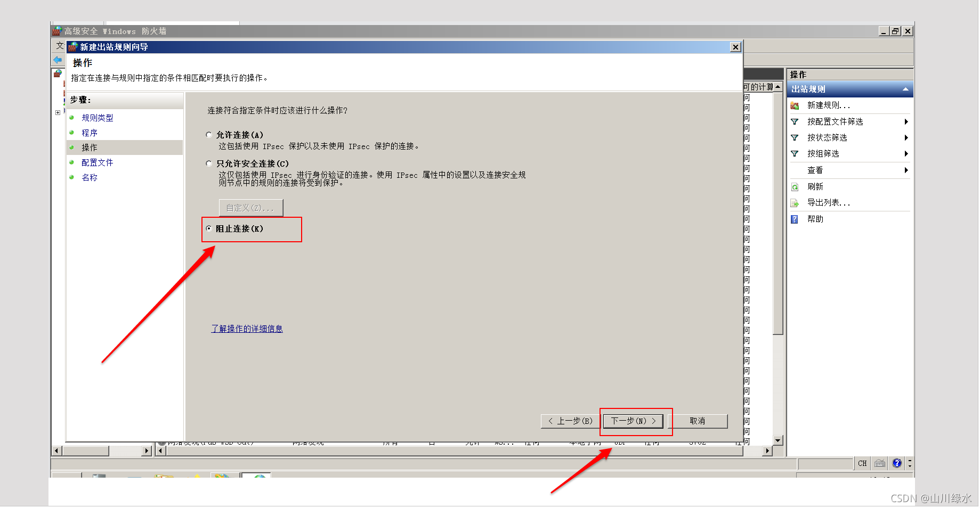The width and height of the screenshot is (980, 508).
Task: Expand the View (查看) submenu arrow
Action: (906, 170)
